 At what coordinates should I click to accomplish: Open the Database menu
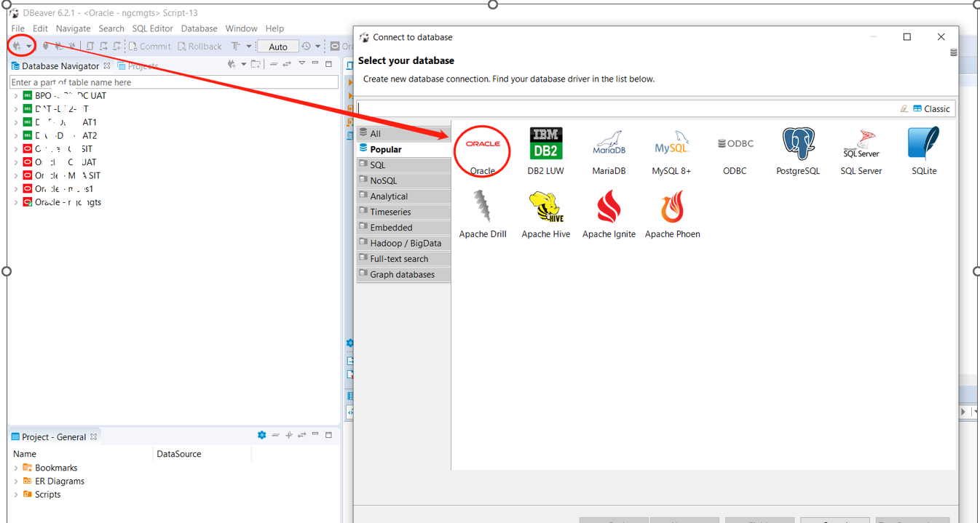click(x=199, y=28)
